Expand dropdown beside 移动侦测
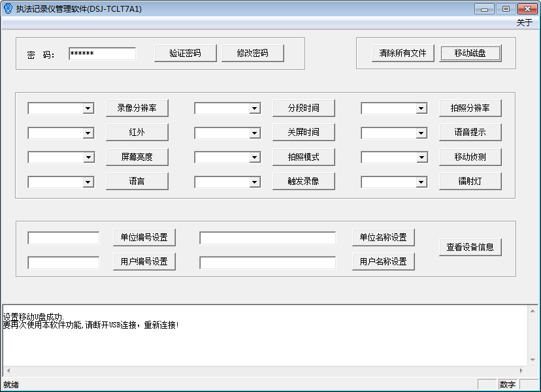 (421, 158)
